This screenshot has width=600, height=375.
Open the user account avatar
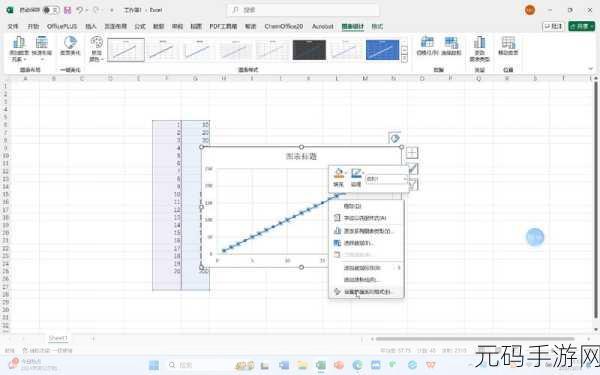coord(530,10)
